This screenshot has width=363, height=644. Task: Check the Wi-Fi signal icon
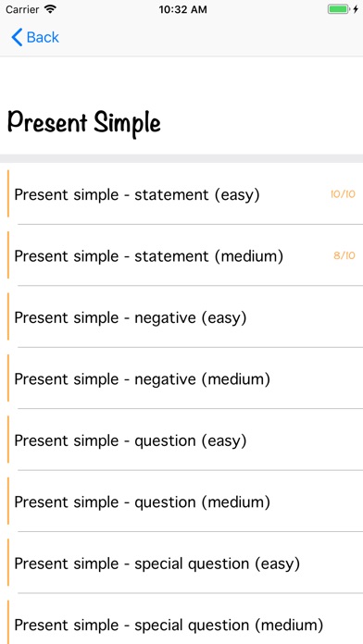click(x=51, y=9)
